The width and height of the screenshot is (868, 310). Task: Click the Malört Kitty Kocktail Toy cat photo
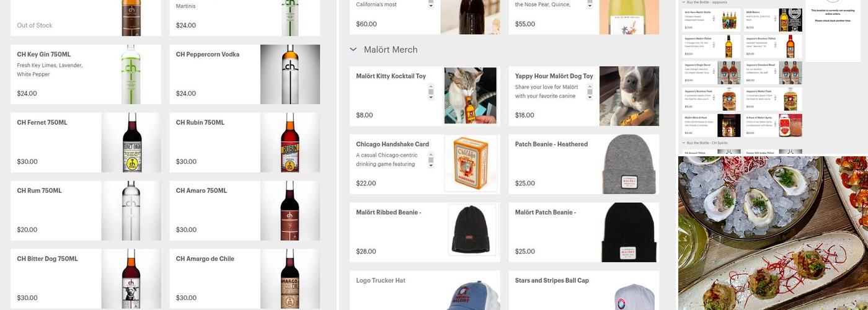471,95
